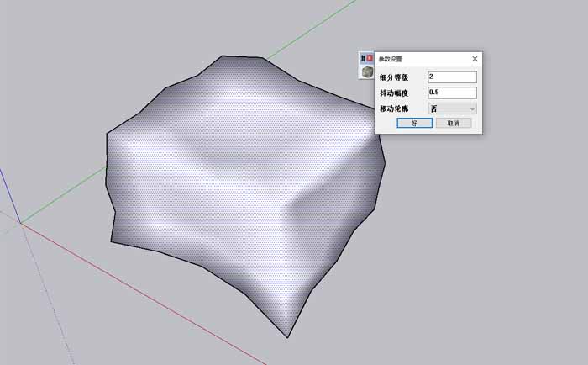Click the floating toolbar's title grip icon
The image size is (588, 365).
(x=363, y=58)
